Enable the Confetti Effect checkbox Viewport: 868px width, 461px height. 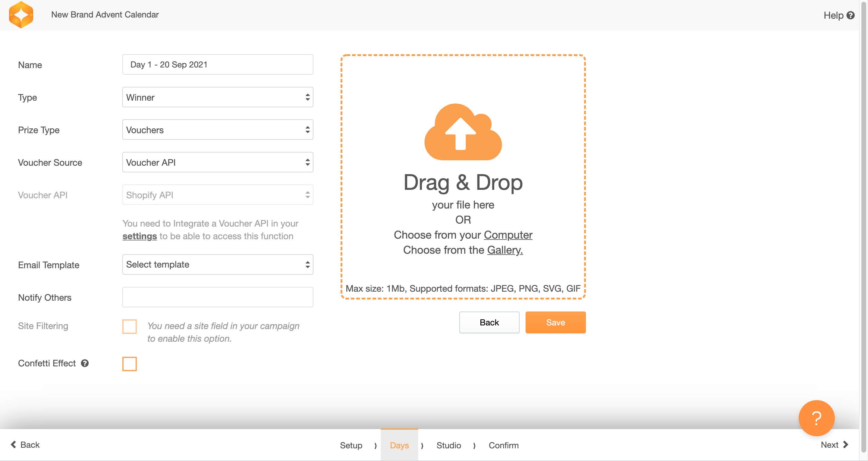tap(129, 364)
